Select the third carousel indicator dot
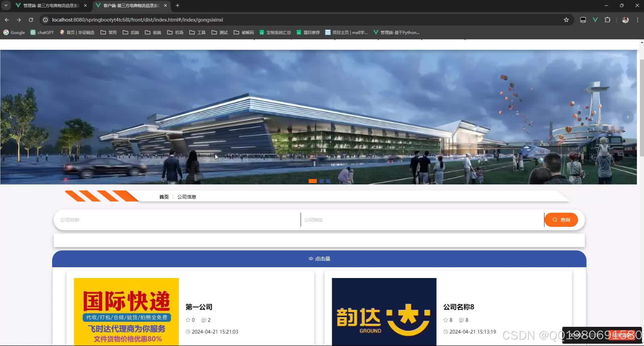 pyautogui.click(x=328, y=181)
